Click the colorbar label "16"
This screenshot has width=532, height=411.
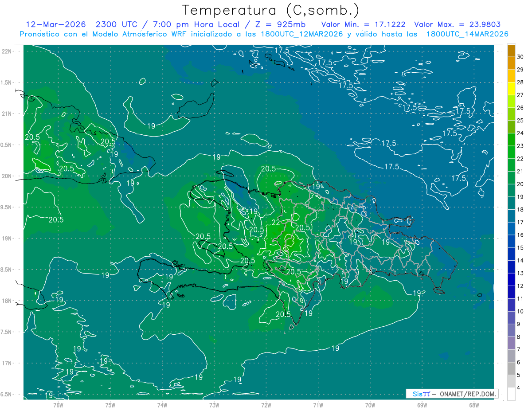coord(521,235)
